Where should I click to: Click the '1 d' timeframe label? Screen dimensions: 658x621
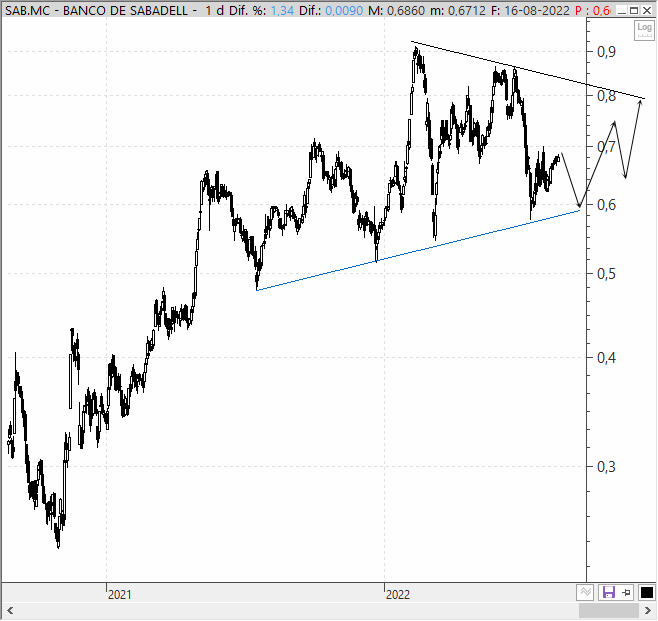coord(214,10)
